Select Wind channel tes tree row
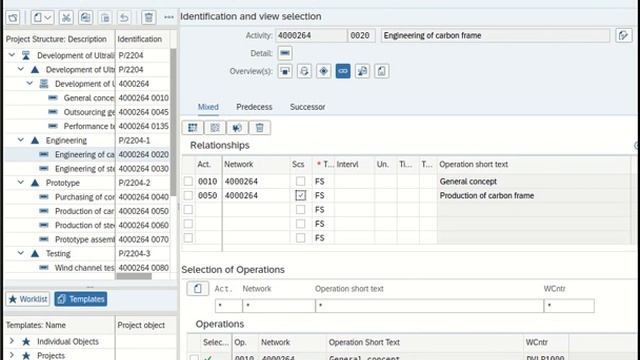The height and width of the screenshot is (360, 640). coord(88,268)
